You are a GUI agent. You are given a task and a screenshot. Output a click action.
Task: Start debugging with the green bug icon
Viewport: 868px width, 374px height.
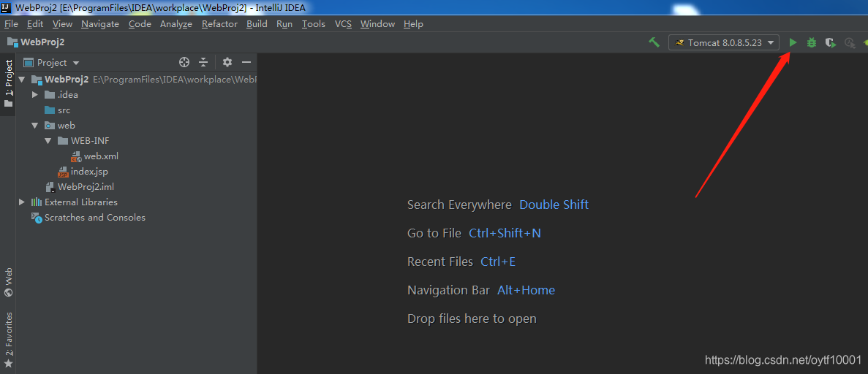pyautogui.click(x=812, y=42)
